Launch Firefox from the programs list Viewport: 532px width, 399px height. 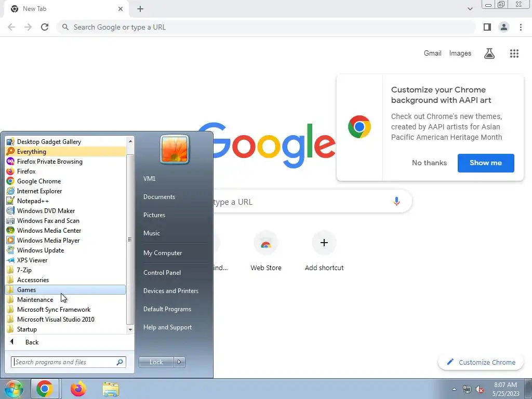(66, 171)
